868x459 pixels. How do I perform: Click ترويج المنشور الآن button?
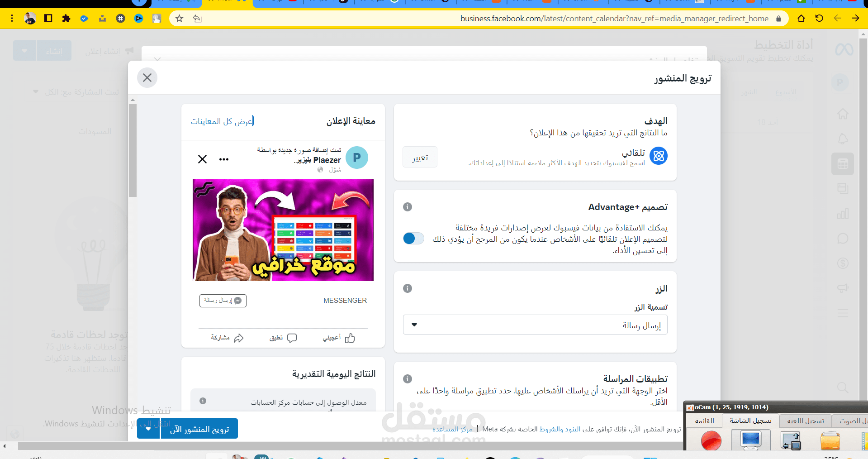point(199,429)
